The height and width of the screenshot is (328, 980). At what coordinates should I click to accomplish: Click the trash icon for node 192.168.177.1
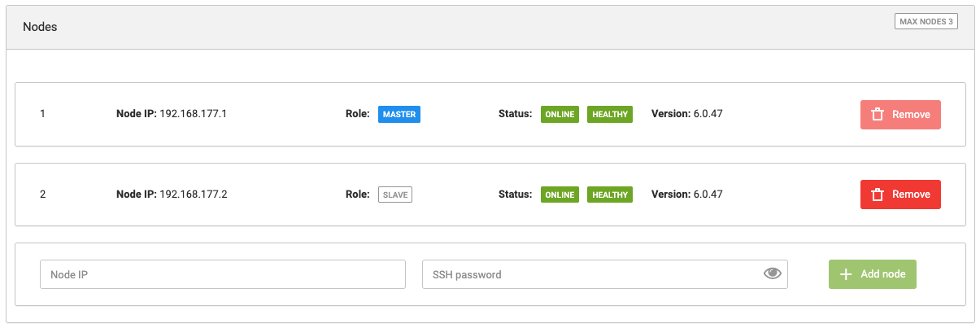pos(878,115)
